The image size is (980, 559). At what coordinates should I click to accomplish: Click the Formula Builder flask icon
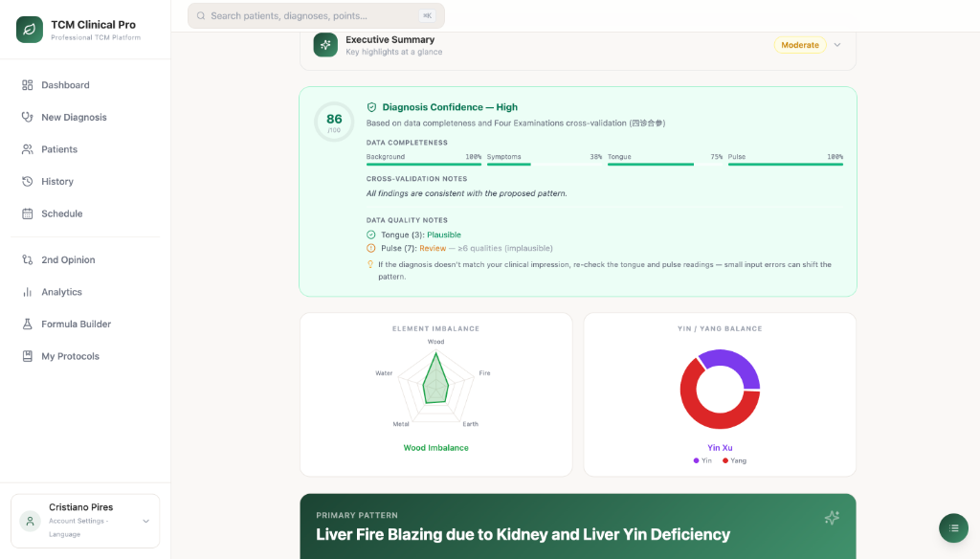(28, 324)
